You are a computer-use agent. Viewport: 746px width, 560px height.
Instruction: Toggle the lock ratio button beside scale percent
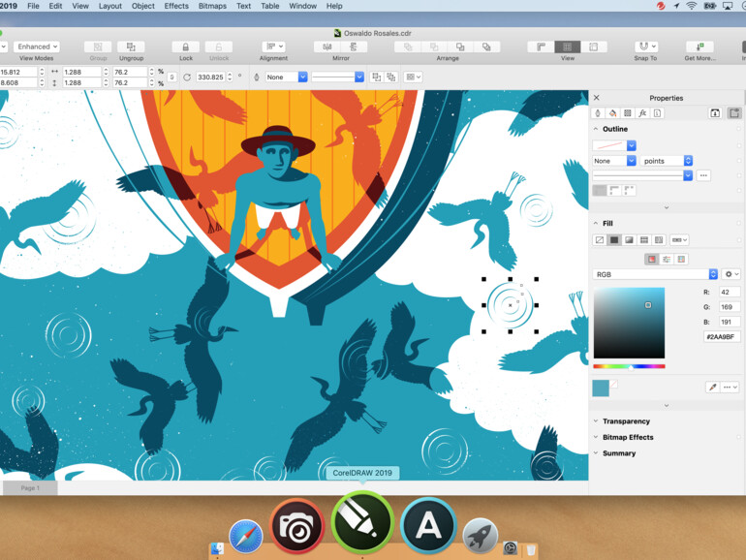171,78
